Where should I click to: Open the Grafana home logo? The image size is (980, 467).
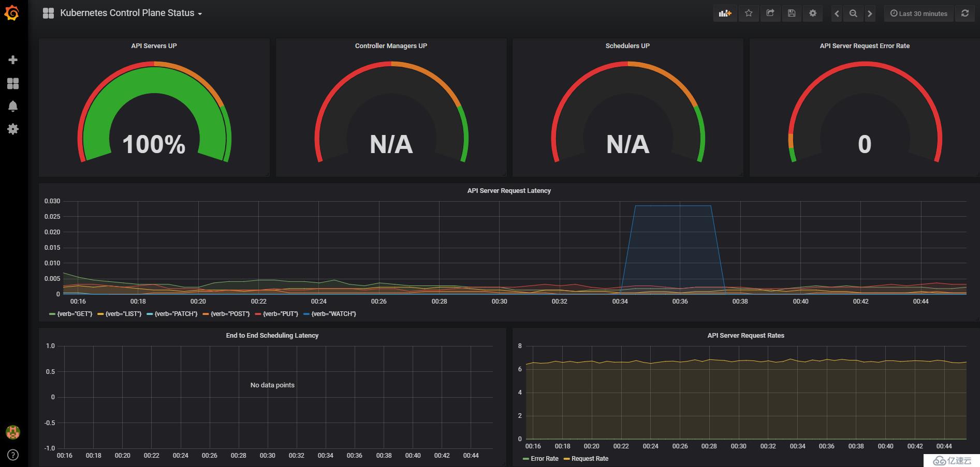point(12,13)
